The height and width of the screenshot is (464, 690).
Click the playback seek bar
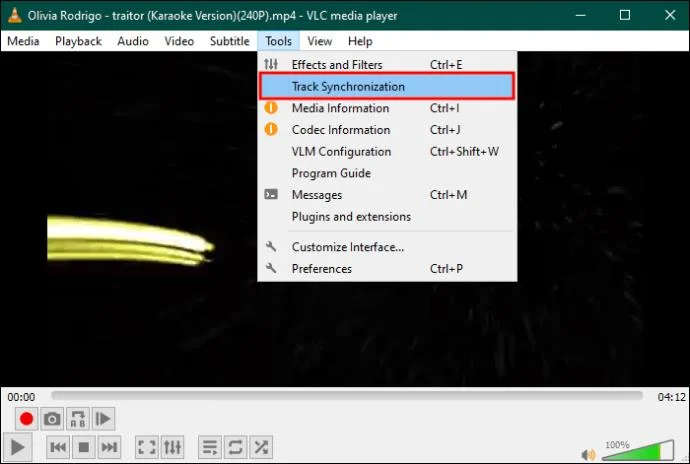pos(347,396)
